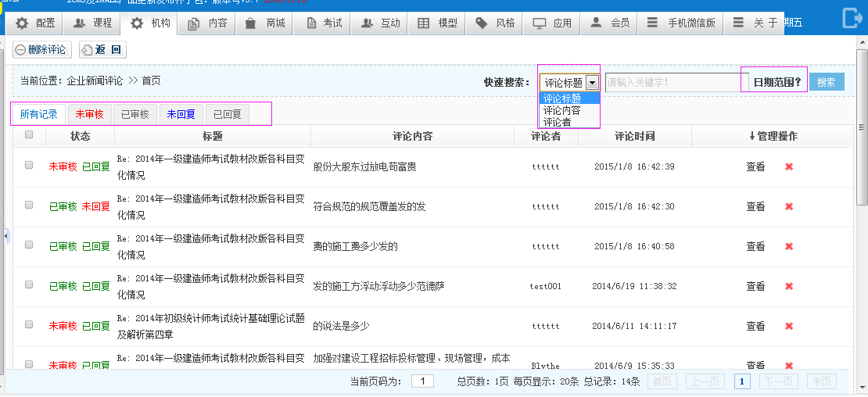
Task: Click the grid icon on 模型 tab
Action: (423, 23)
